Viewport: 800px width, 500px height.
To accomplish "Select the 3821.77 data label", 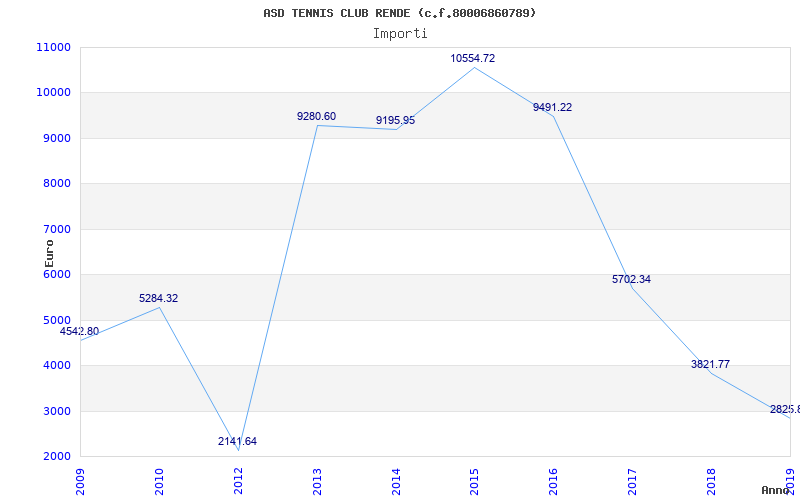I will [x=710, y=364].
